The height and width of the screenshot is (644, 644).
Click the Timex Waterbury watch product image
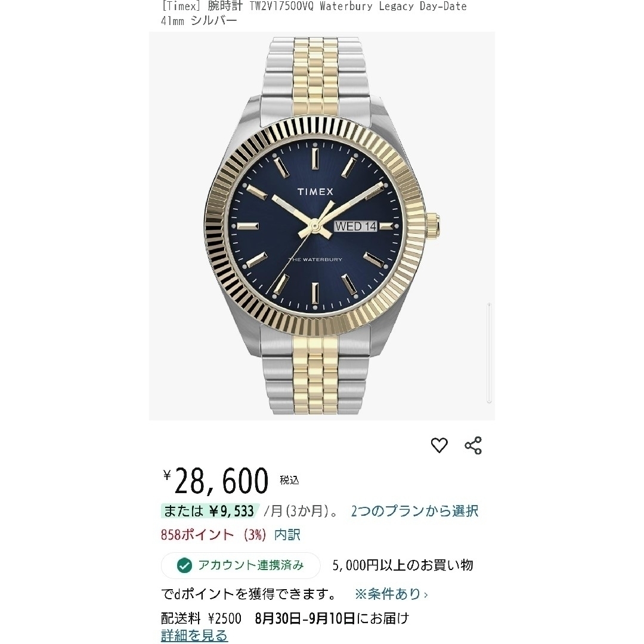tap(322, 226)
